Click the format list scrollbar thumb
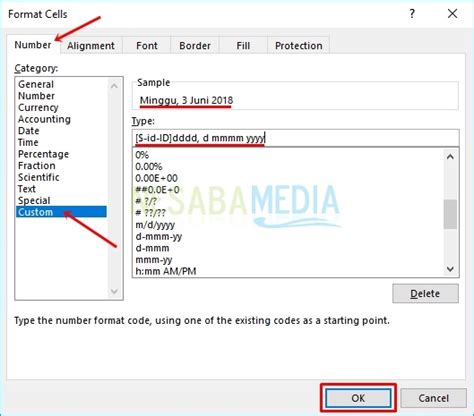 tap(450, 214)
